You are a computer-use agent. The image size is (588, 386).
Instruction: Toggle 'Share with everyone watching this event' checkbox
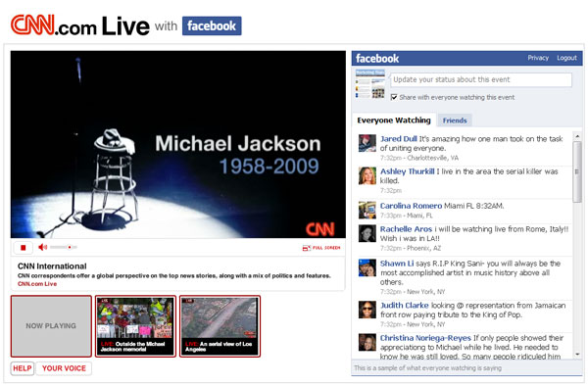click(394, 97)
